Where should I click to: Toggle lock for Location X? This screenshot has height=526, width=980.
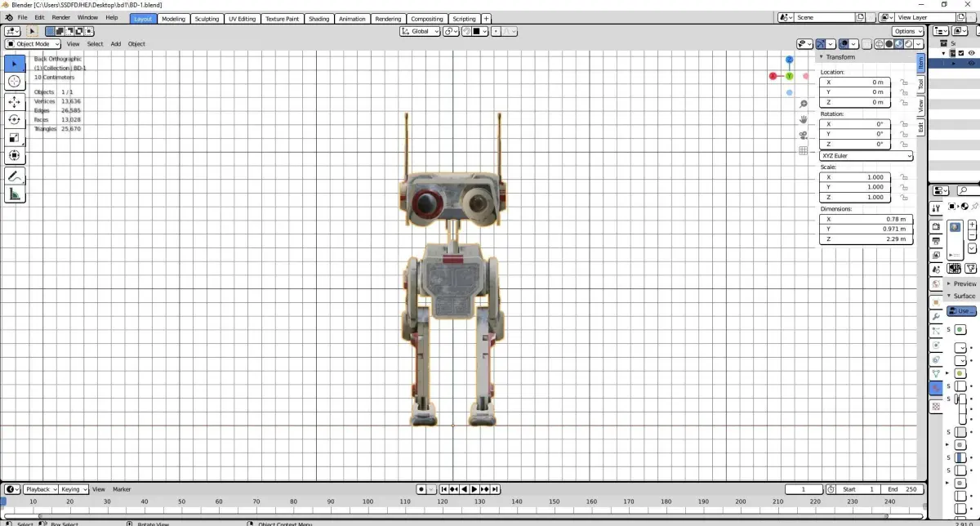coord(904,82)
